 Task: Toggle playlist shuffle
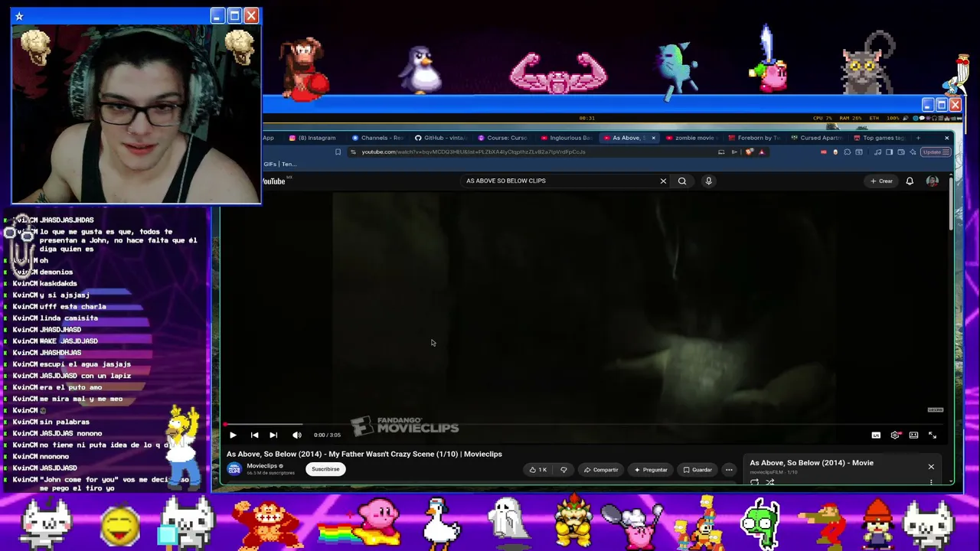point(770,482)
